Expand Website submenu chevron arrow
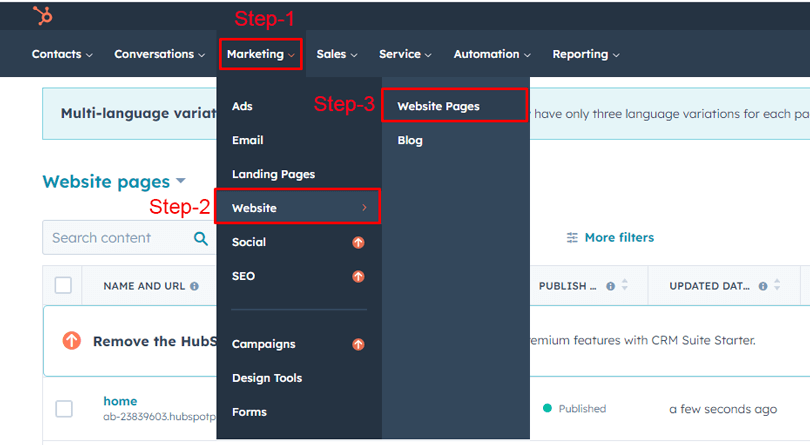Viewport: 810px width, 445px height. pos(364,208)
